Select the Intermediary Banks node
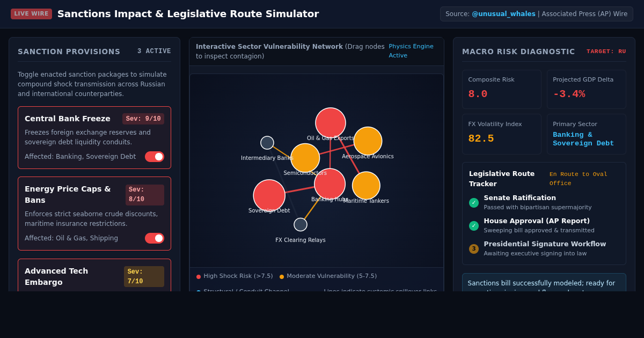Screen dimensions: 644x338 point(267,143)
